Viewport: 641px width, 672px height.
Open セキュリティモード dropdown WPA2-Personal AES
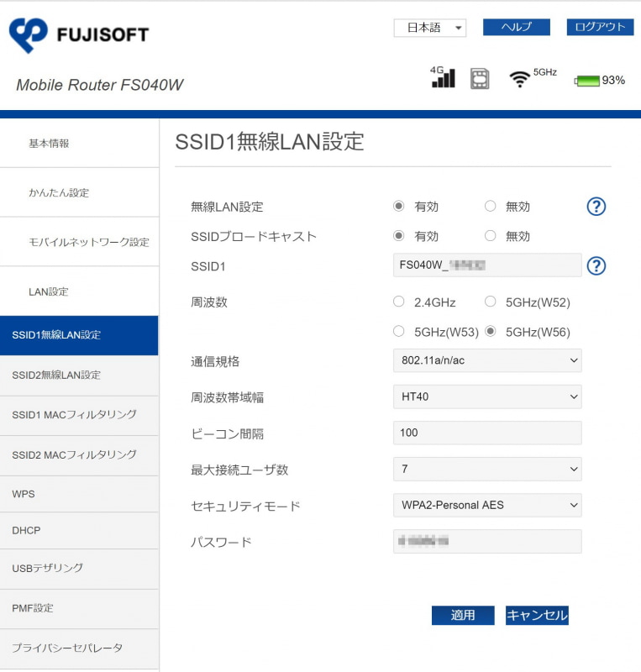pyautogui.click(x=487, y=505)
